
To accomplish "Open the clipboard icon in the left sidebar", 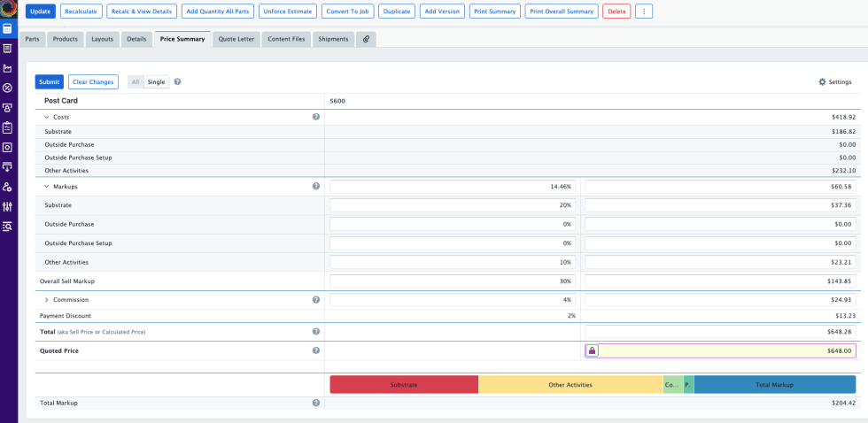I will [x=7, y=127].
